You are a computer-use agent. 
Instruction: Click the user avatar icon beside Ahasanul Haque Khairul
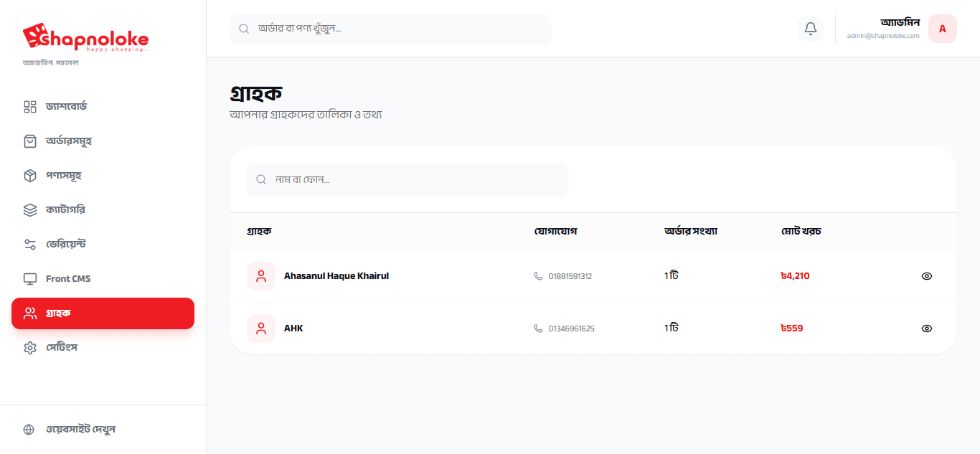click(261, 276)
